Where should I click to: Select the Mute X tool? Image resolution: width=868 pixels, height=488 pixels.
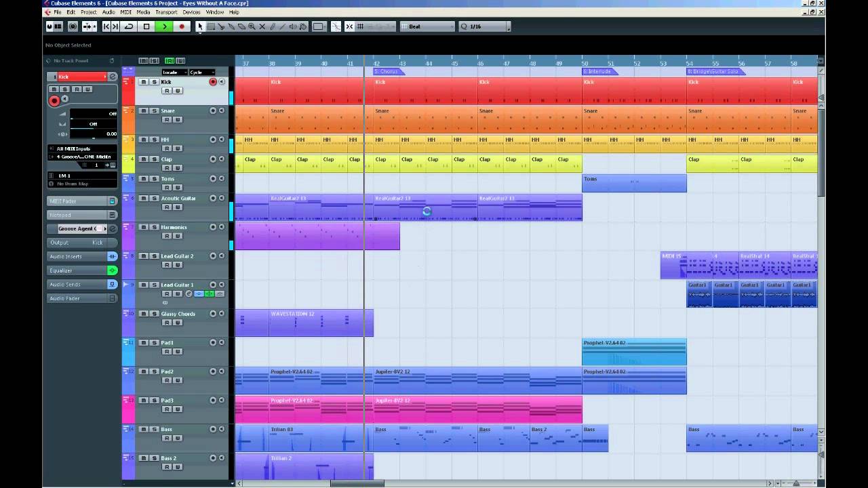tap(262, 26)
